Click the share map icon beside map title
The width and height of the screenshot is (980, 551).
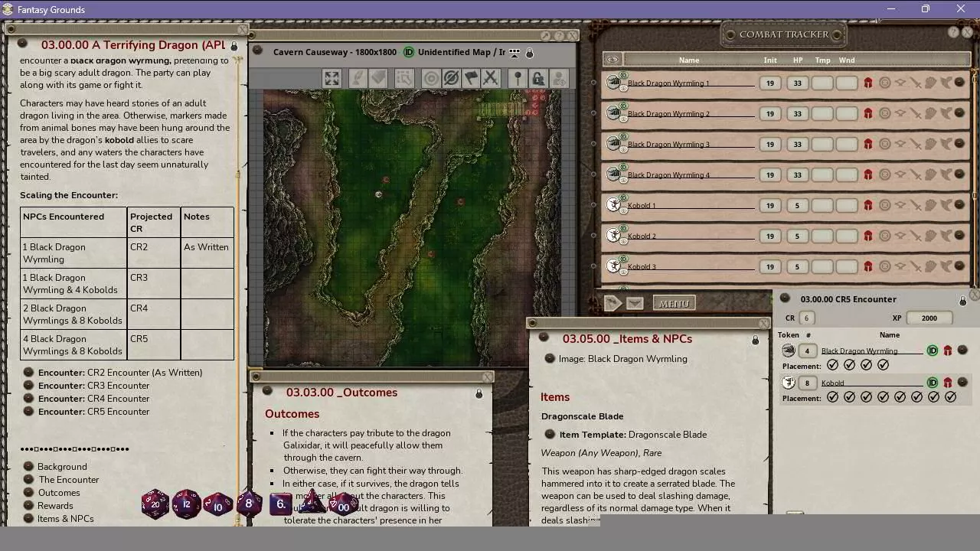(x=514, y=52)
